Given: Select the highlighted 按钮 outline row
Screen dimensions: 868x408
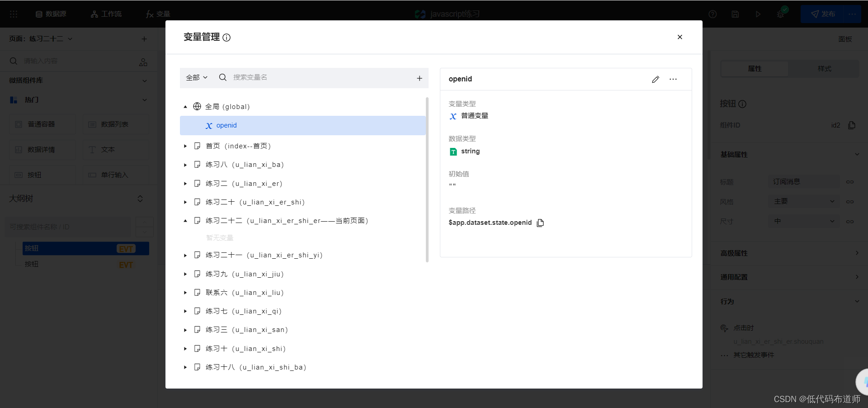Looking at the screenshot, I should coord(86,248).
